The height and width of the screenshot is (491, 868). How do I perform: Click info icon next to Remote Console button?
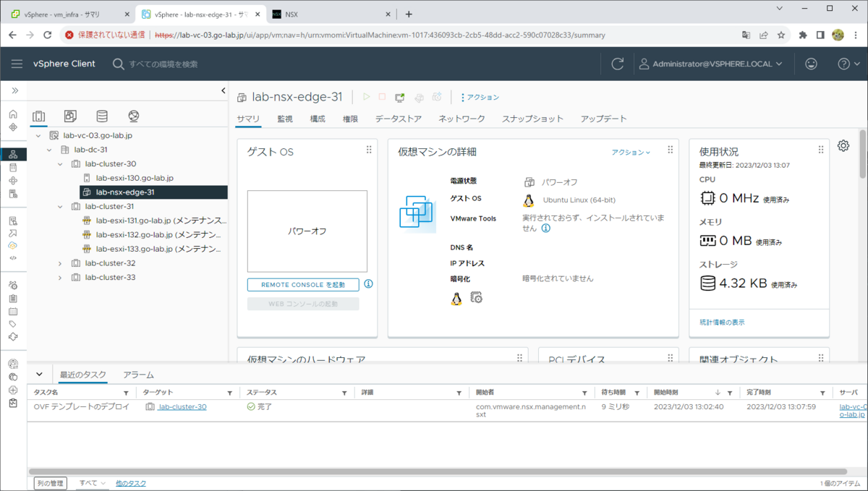click(x=368, y=284)
